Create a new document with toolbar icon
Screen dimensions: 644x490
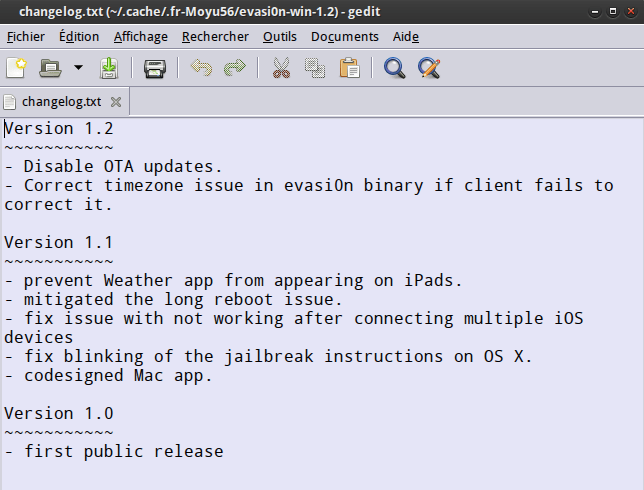point(16,68)
